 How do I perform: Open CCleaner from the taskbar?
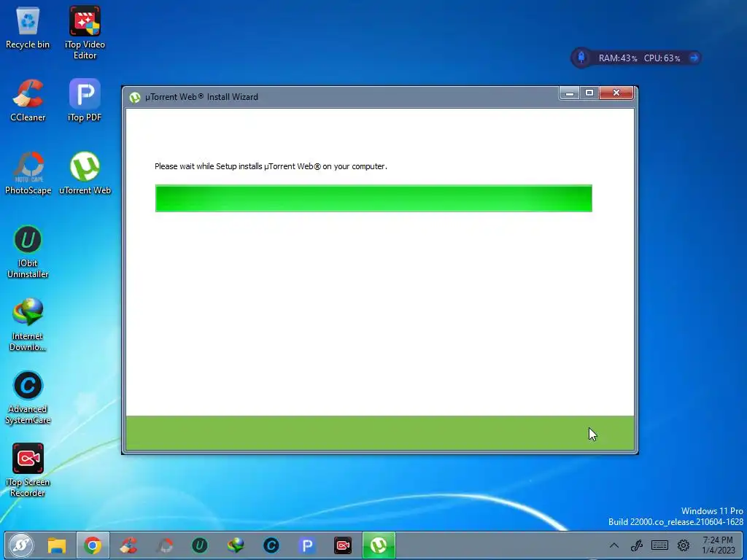pos(128,545)
